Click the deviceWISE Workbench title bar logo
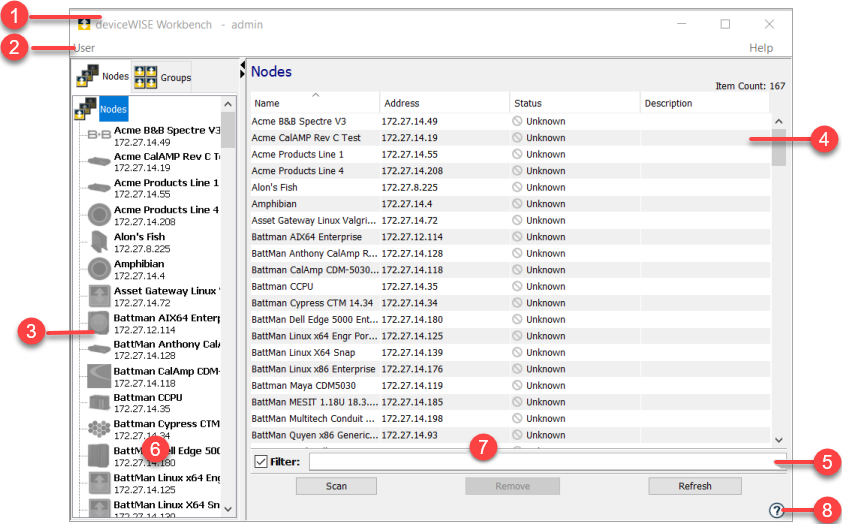842x524 pixels. 84,24
